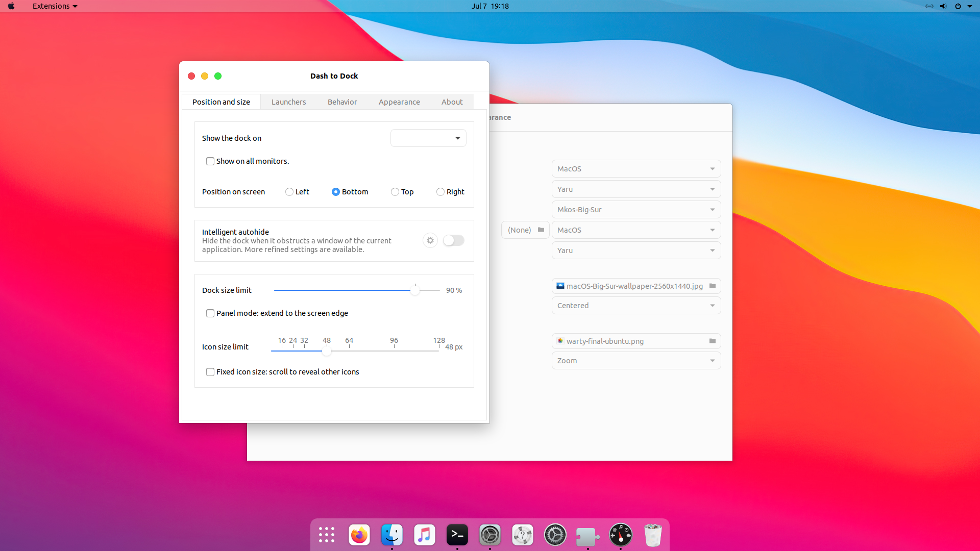This screenshot has height=551, width=980.
Task: Open Dashboard gauge icon in dock
Action: point(621,535)
